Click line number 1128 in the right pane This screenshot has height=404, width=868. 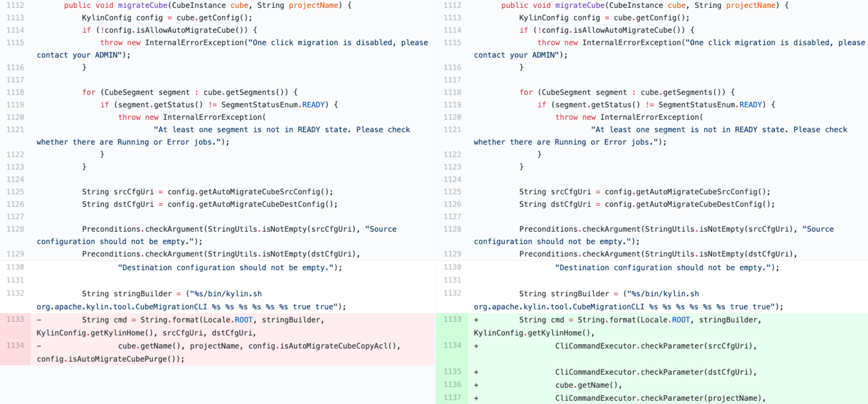tap(452, 229)
